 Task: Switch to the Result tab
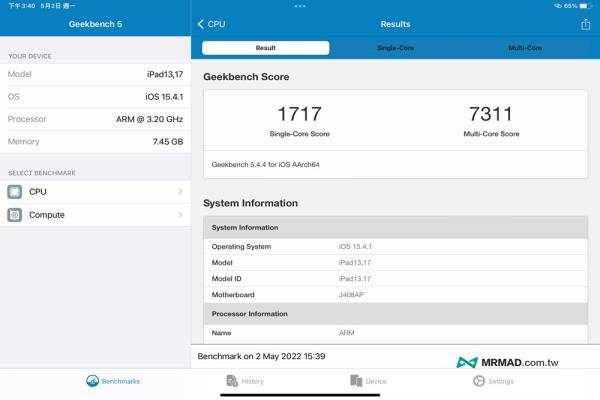tap(266, 48)
